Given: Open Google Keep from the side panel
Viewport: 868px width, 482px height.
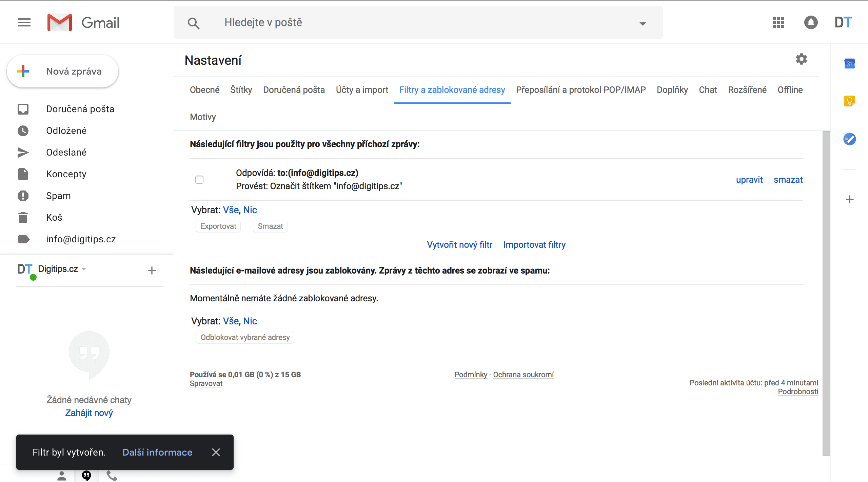Looking at the screenshot, I should tap(849, 101).
